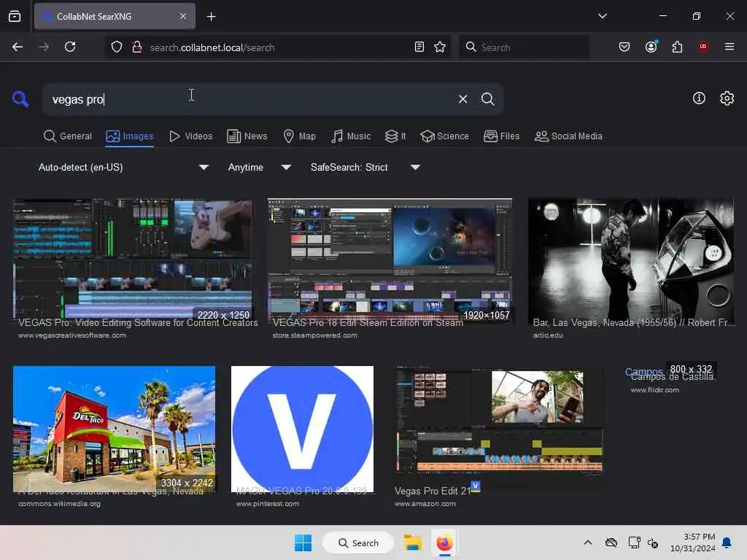Screen dimensions: 747x560
Task: Open the taskbar clock showing 3:57 PM
Action: 693,542
